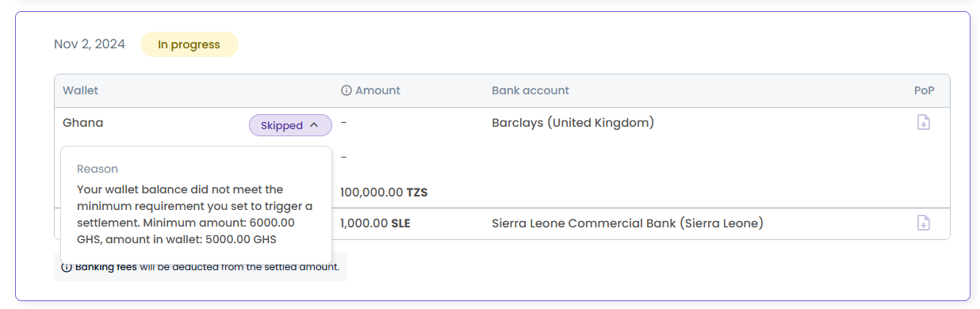Click the Reason heading in the popover
The width and height of the screenshot is (980, 309).
pyautogui.click(x=98, y=169)
